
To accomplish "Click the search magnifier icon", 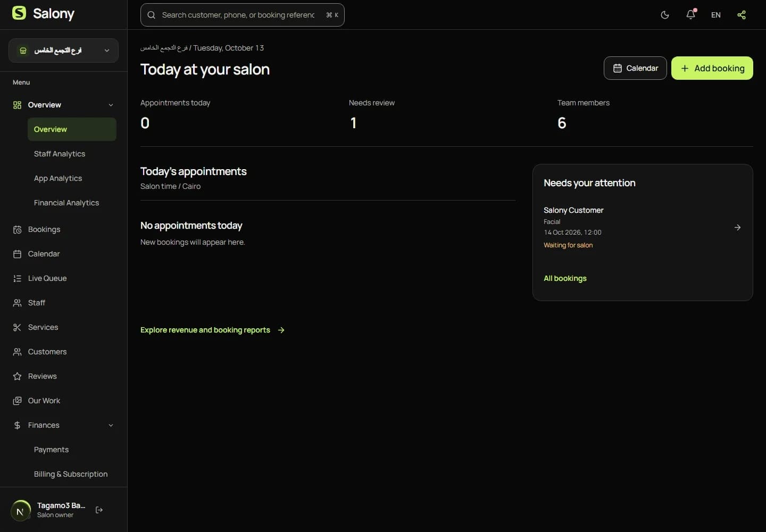I will click(152, 15).
